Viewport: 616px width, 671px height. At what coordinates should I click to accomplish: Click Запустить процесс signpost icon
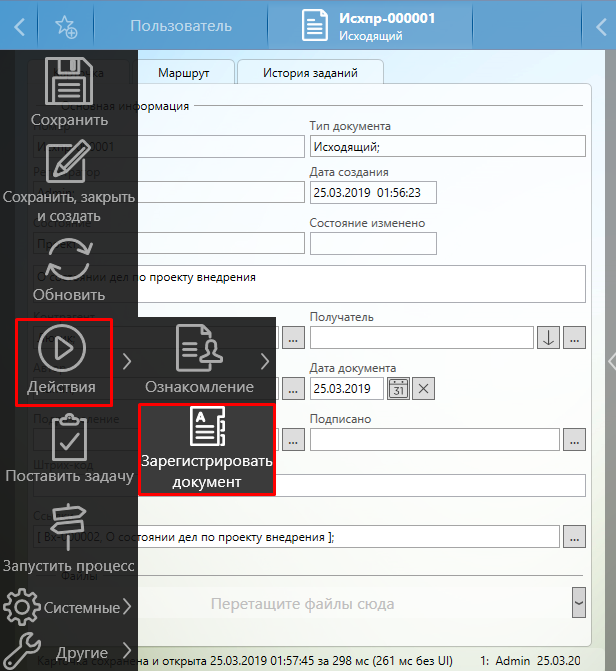pyautogui.click(x=68, y=528)
